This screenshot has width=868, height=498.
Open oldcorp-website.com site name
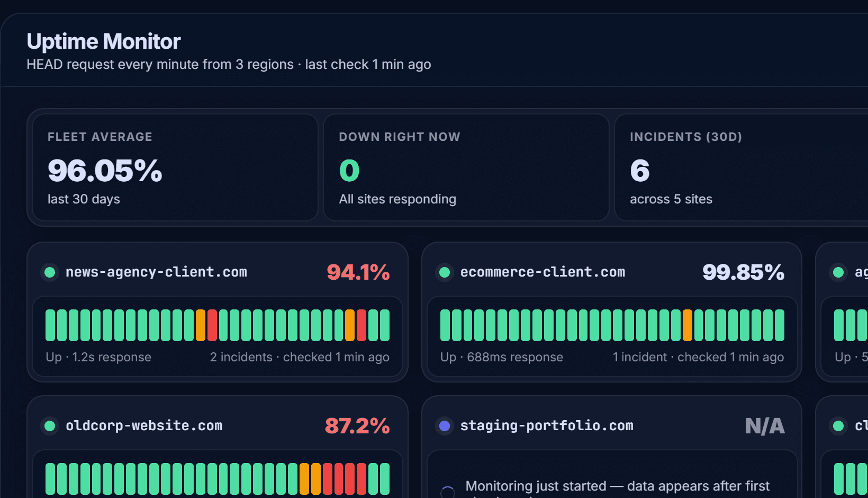point(144,426)
